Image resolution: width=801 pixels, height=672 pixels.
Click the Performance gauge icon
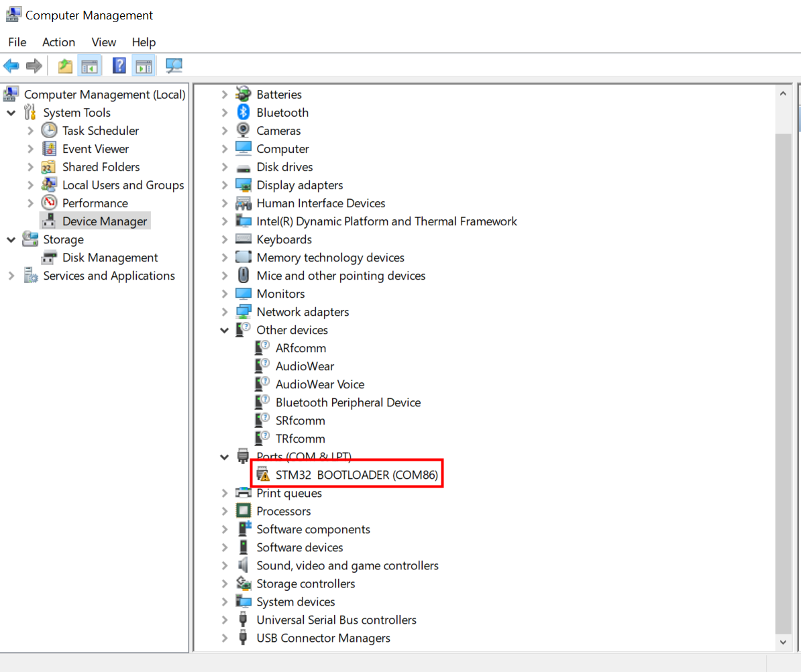49,203
